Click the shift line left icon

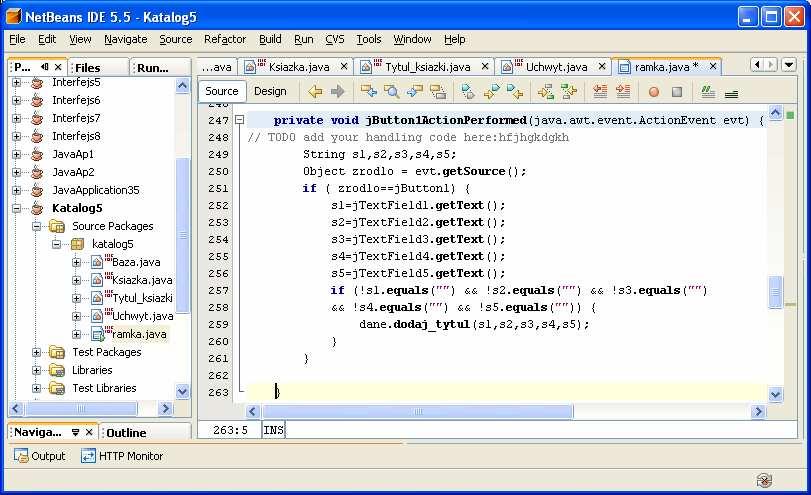[600, 92]
